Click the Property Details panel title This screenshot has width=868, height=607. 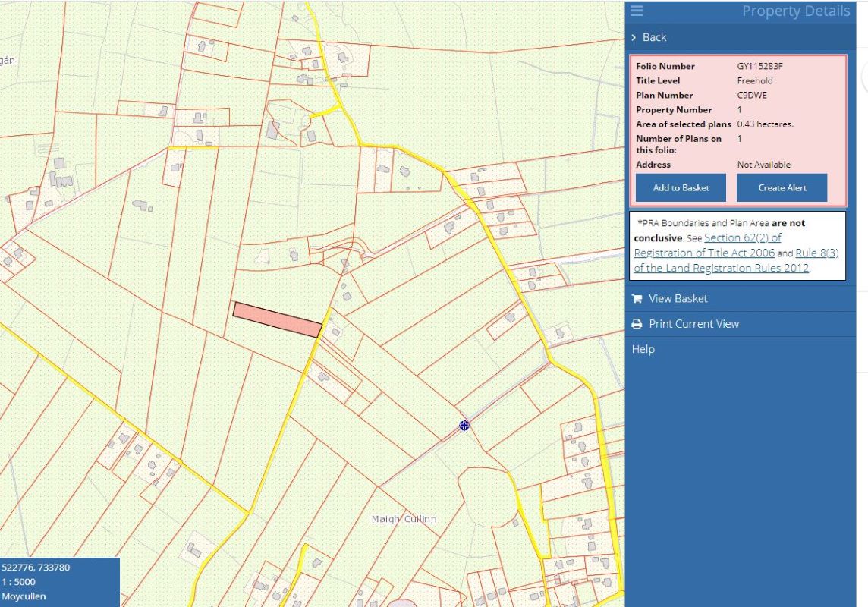[797, 11]
